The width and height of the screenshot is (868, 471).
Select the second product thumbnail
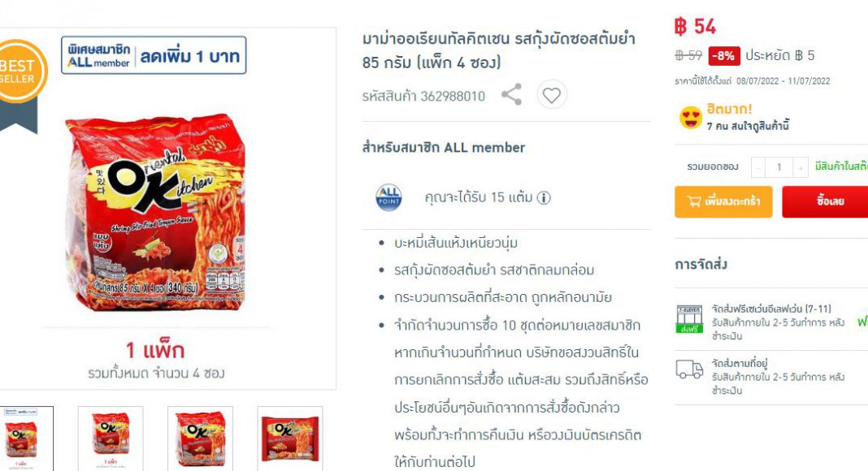click(111, 439)
